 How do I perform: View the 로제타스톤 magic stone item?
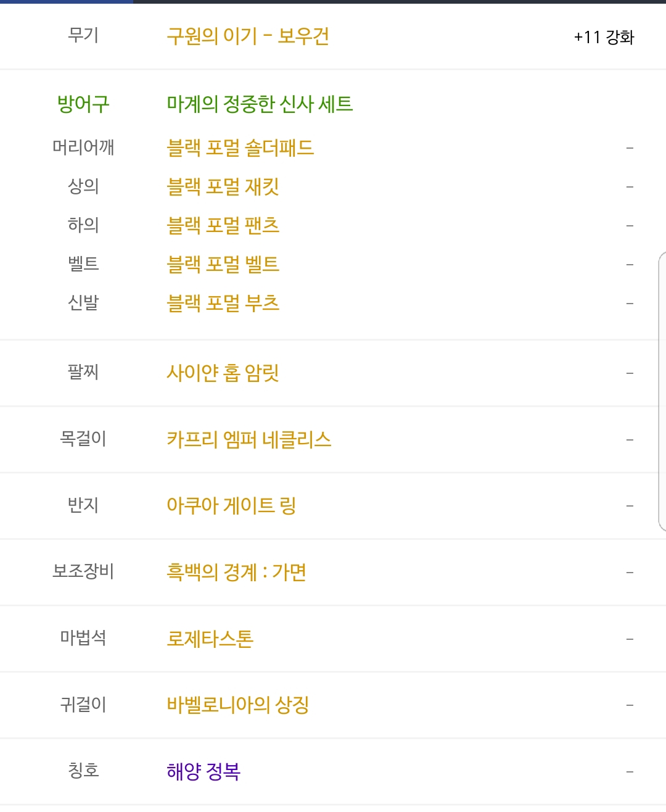click(x=210, y=639)
